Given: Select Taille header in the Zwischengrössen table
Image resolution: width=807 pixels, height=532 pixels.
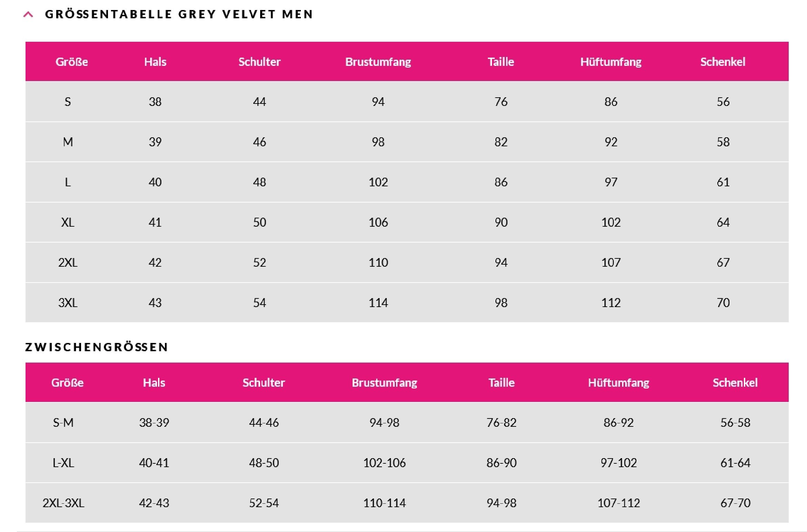Looking at the screenshot, I should [x=501, y=383].
